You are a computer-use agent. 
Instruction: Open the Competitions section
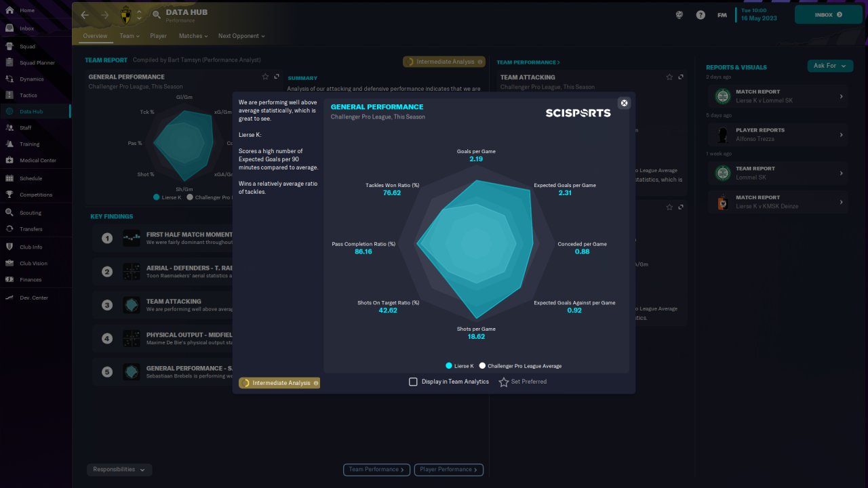coord(35,195)
